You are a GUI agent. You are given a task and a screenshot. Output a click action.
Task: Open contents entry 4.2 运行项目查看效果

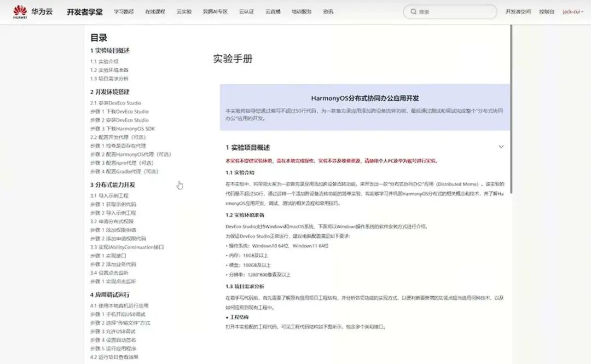[114, 357]
